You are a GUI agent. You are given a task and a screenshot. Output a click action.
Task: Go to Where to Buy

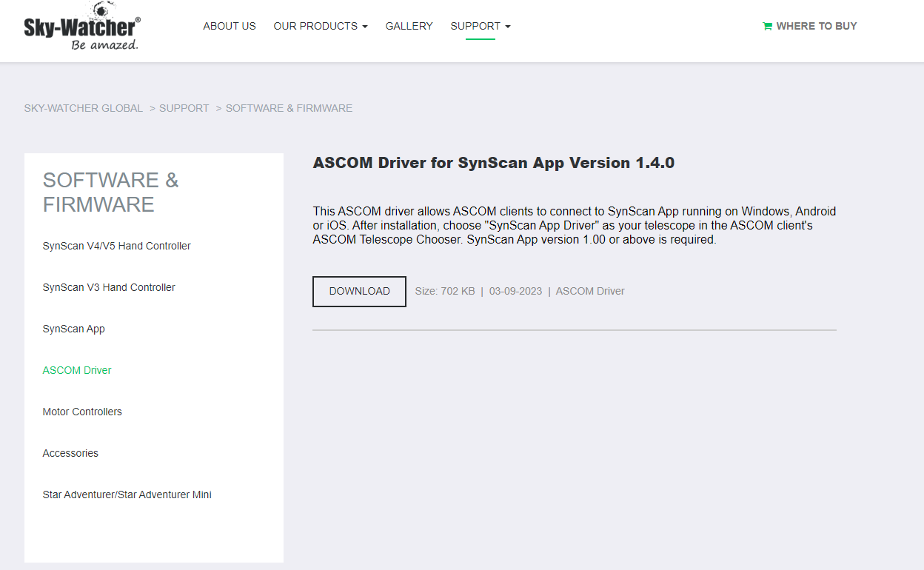816,26
